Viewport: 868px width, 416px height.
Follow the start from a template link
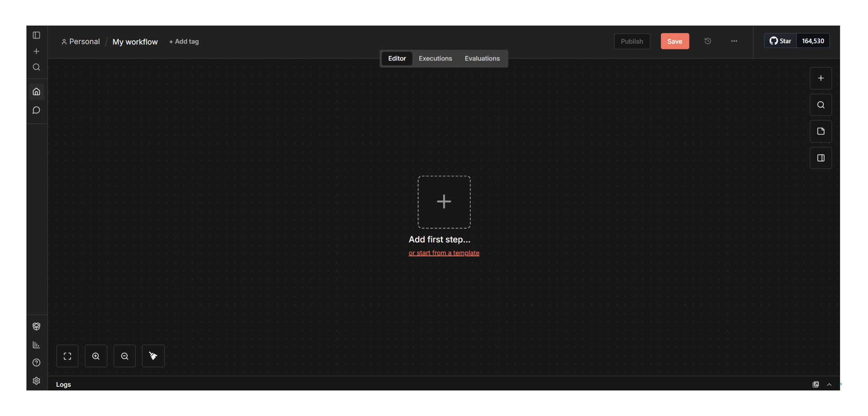[444, 253]
